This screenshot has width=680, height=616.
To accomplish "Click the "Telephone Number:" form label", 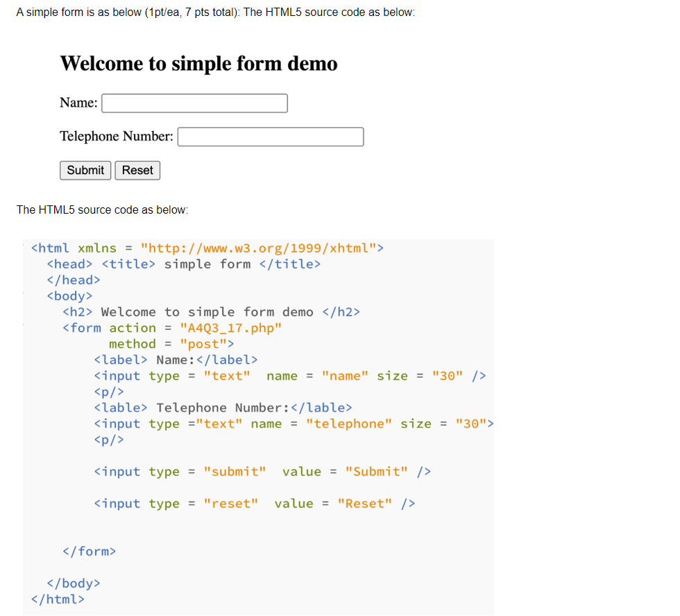I will click(117, 136).
